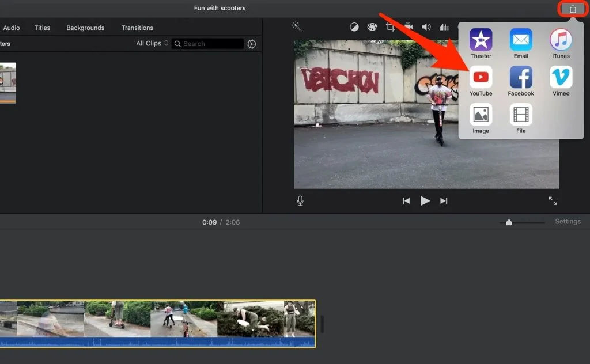Open the Backgrounds tab

85,28
